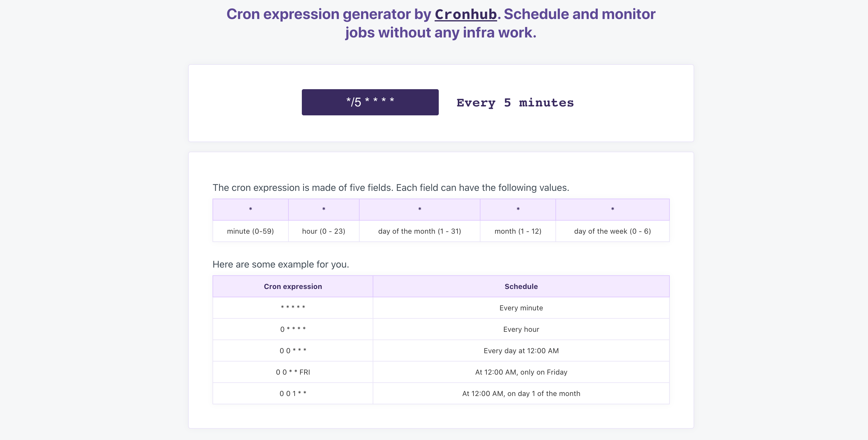Click the 'Cron expression' column header

click(x=293, y=287)
